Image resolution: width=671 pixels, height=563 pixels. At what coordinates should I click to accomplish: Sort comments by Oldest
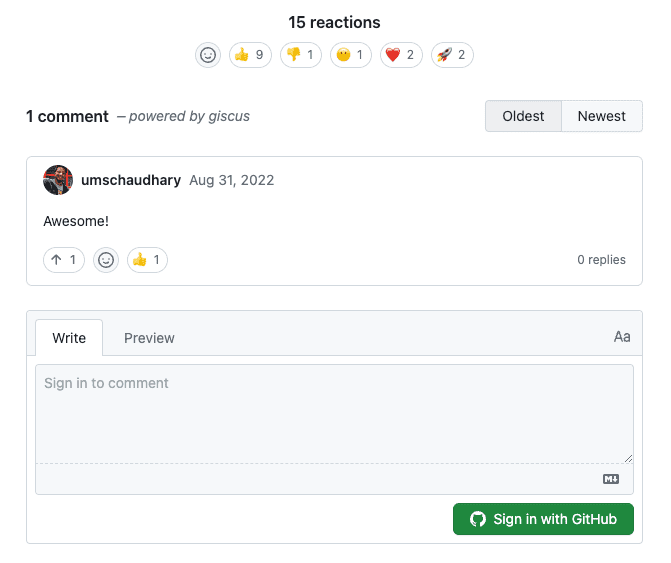pos(523,116)
